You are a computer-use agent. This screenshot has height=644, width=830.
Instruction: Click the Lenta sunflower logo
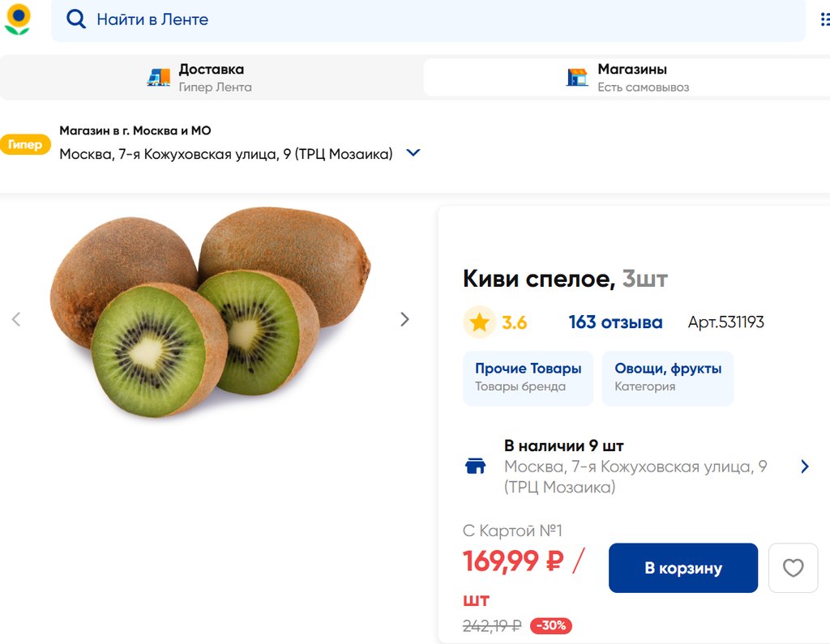(18, 19)
